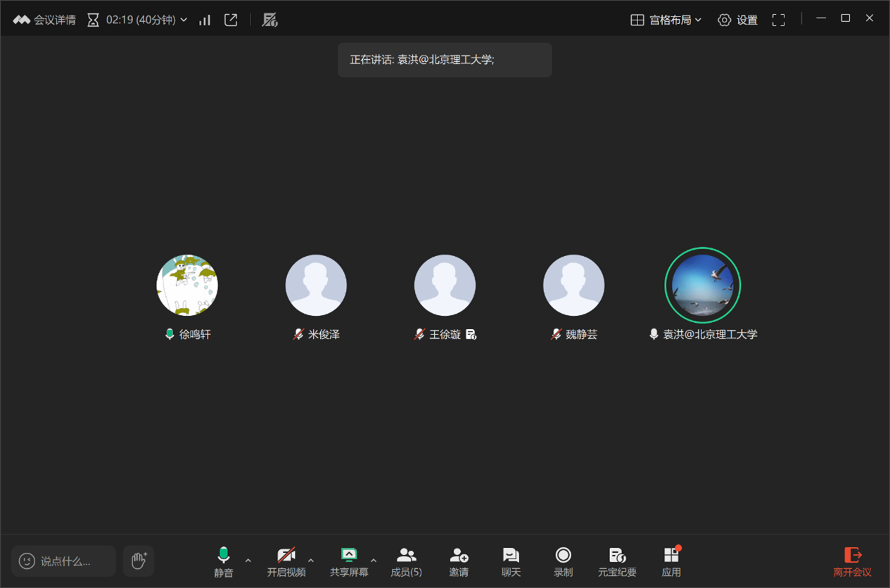Open the 宫格布局 layout dropdown
Screen dimensions: 890x588
click(666, 20)
